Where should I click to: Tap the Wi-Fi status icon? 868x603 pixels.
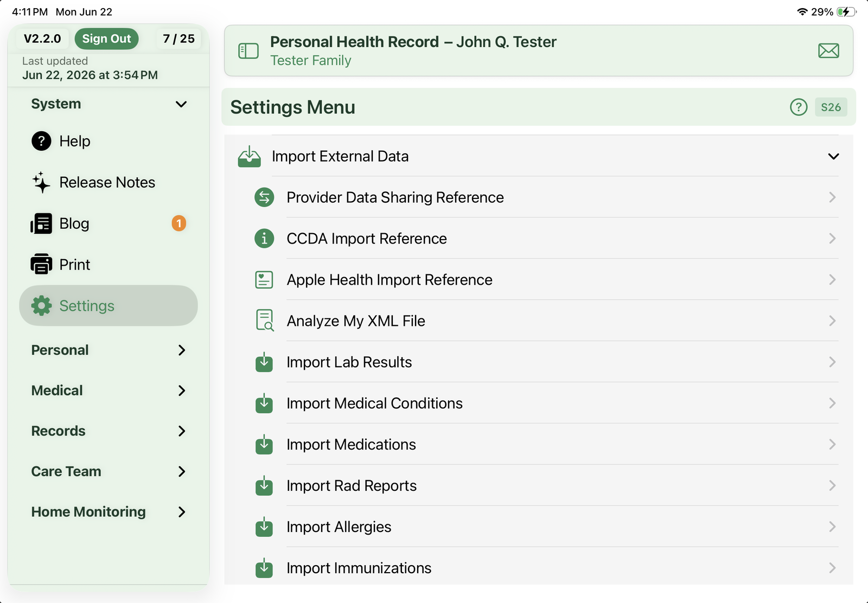(x=802, y=12)
